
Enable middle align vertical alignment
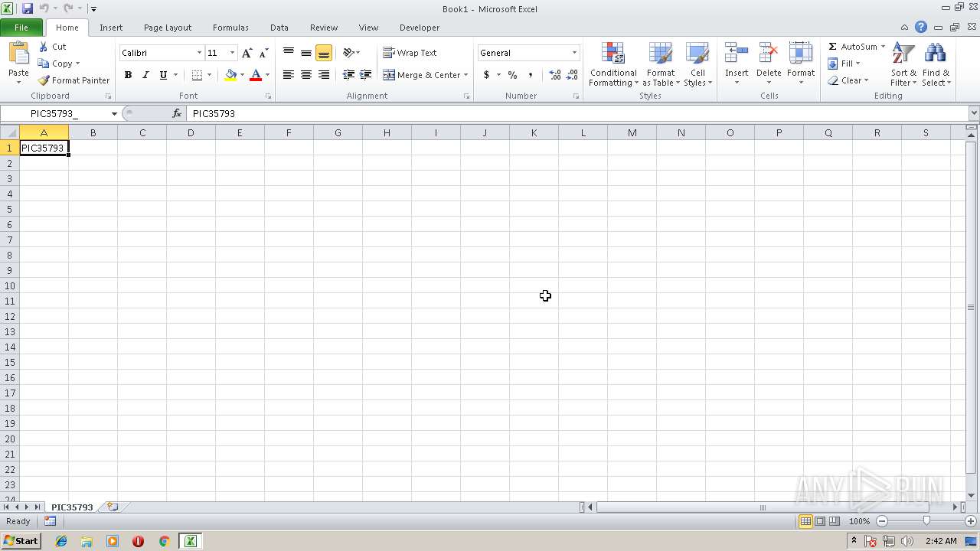click(x=306, y=53)
